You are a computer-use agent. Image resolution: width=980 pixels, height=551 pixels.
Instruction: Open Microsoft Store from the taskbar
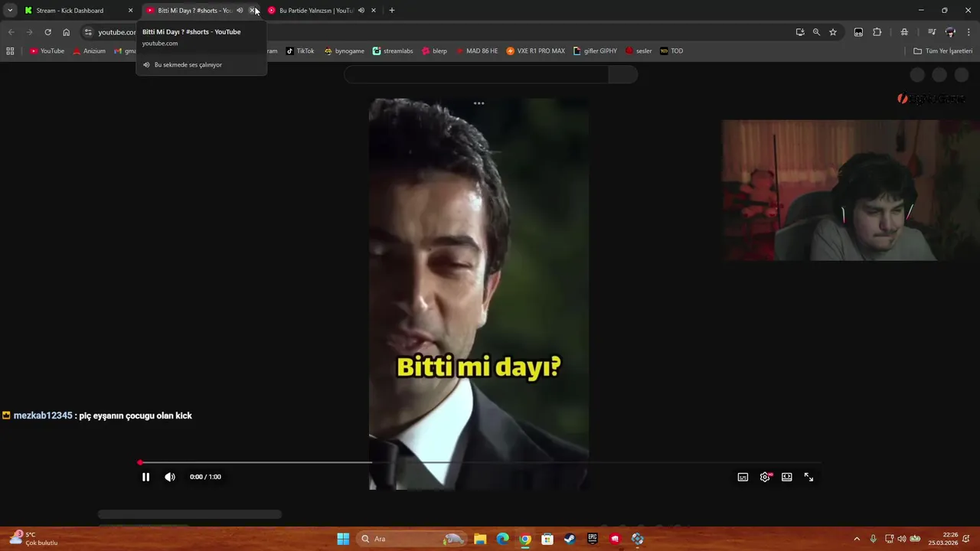(547, 539)
